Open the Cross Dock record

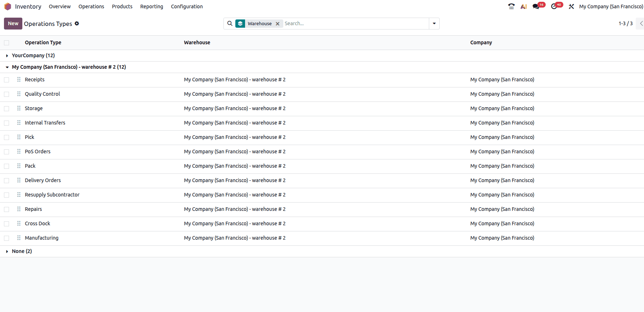coord(37,223)
